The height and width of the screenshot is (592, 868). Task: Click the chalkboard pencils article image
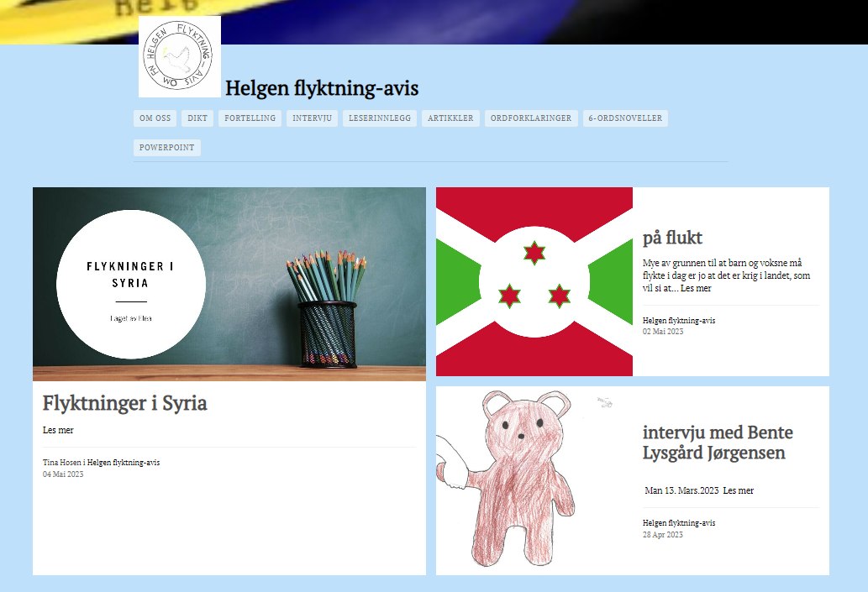[229, 284]
